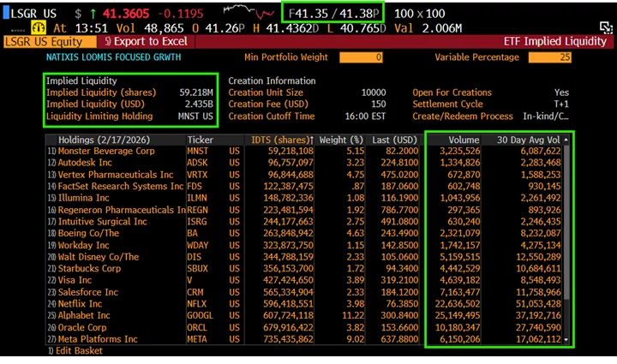
Task: Click the Creation Unit Size value 10000
Action: click(374, 92)
